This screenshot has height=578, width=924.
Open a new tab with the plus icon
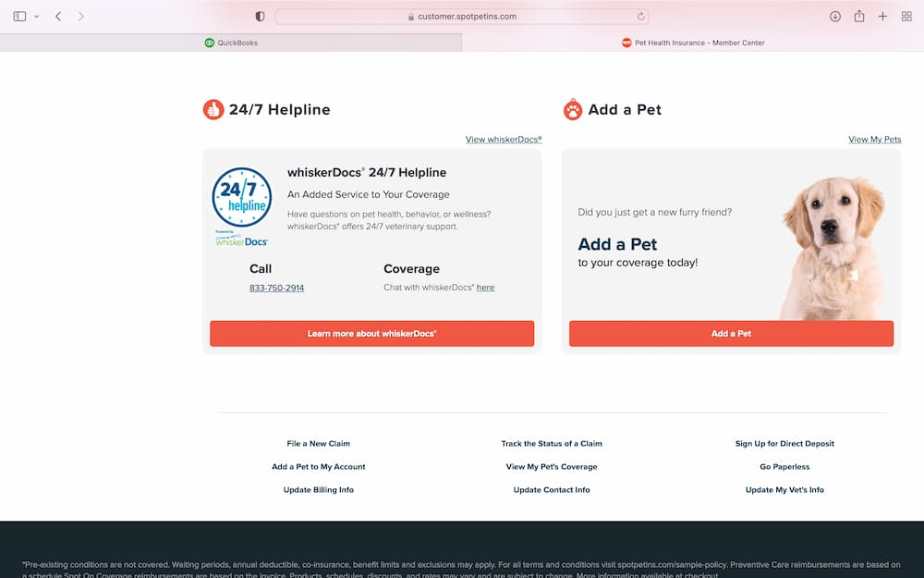[x=882, y=17]
